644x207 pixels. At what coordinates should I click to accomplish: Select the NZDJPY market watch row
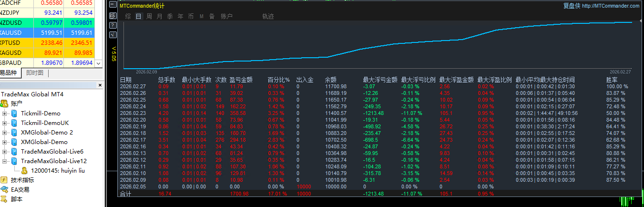click(x=48, y=13)
